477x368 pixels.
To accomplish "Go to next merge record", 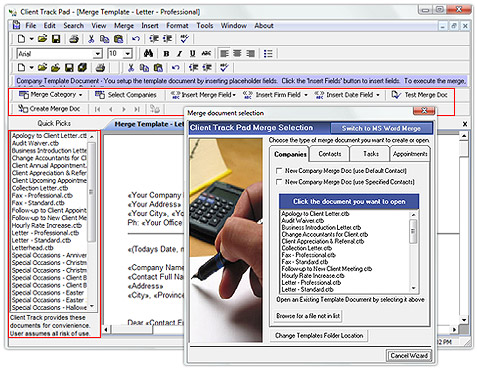I will 124,109.
